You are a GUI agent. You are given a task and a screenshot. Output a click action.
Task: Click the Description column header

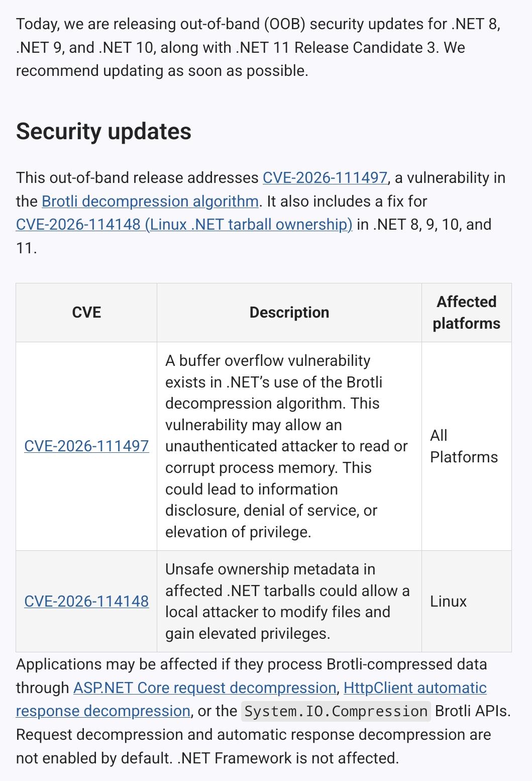[289, 313]
